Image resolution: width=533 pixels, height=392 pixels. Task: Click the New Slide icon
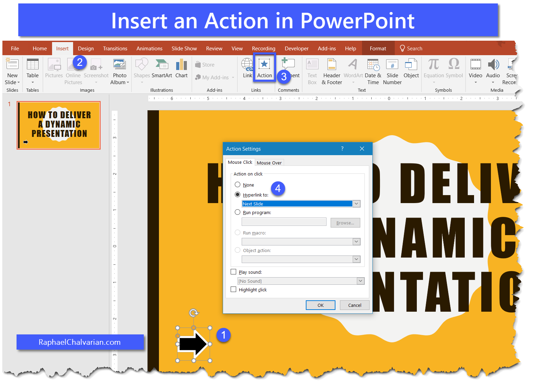[x=12, y=64]
